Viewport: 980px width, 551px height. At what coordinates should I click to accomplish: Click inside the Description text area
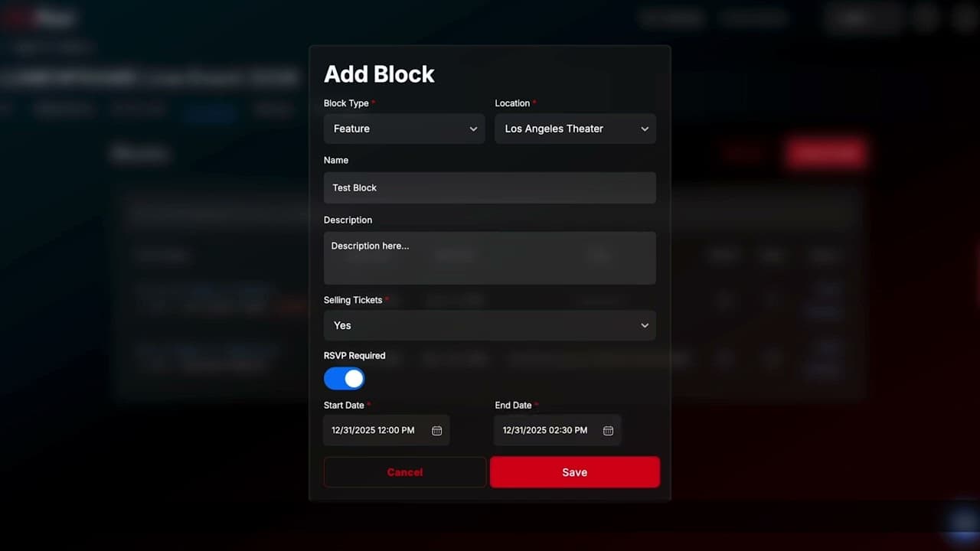[490, 259]
